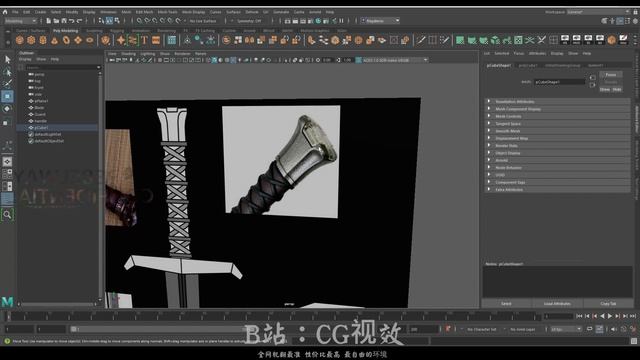Click the search magnifier in left toolbox
Screen dimensions: 640x360
coord(7,214)
